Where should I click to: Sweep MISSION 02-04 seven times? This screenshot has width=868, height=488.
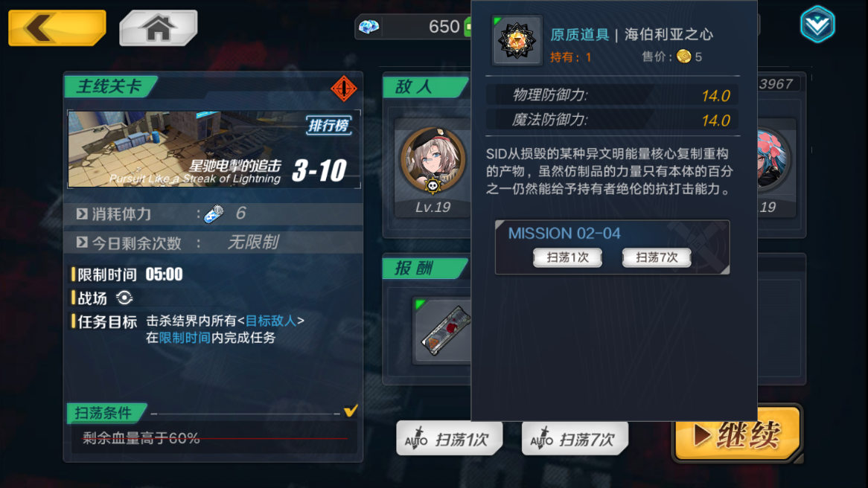[x=657, y=257]
